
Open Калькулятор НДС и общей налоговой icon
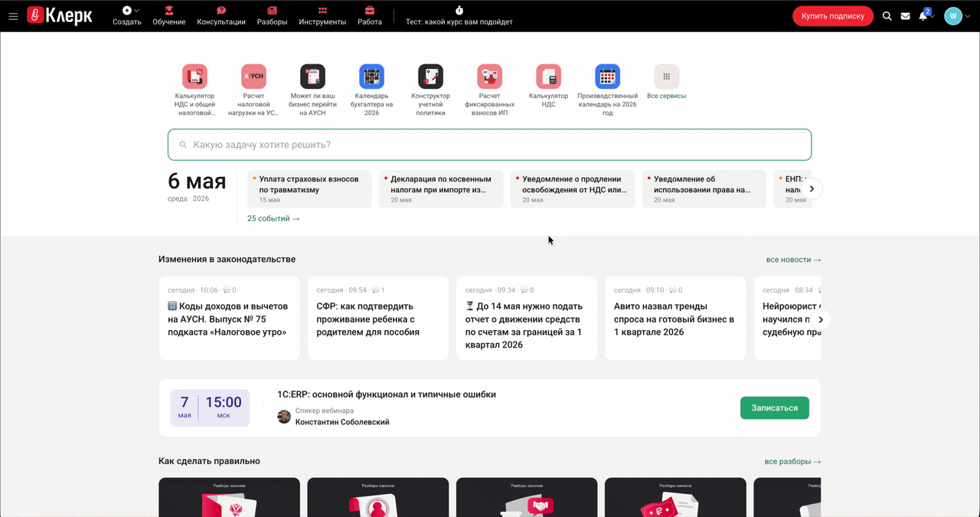(194, 77)
